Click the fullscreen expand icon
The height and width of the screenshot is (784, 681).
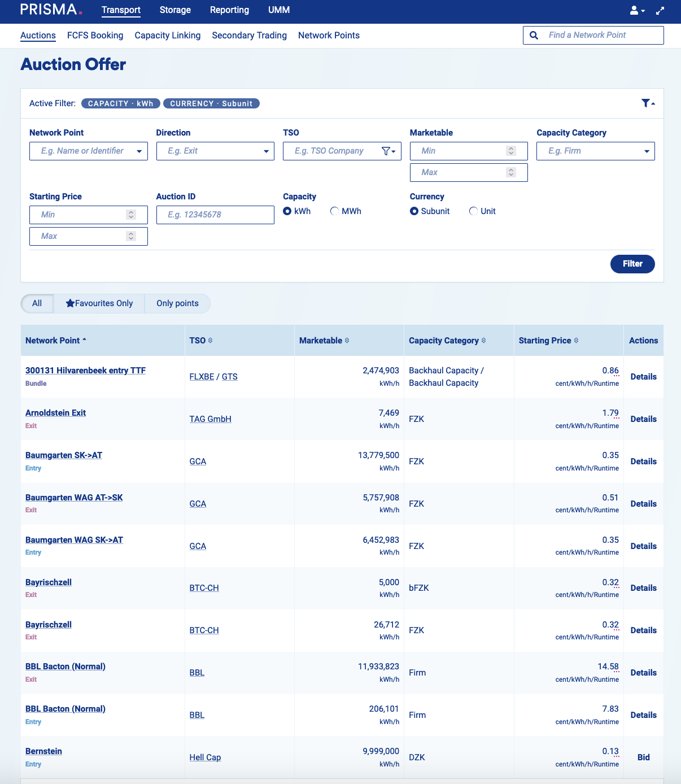[x=660, y=10]
